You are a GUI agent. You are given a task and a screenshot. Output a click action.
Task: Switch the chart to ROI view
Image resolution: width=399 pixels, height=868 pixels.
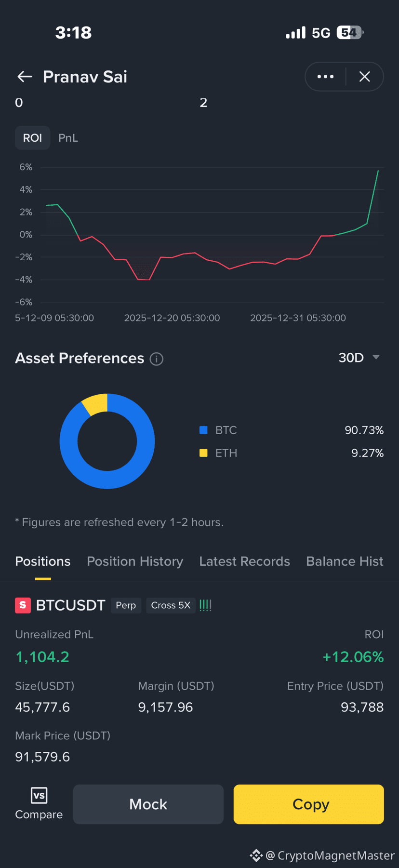32,138
